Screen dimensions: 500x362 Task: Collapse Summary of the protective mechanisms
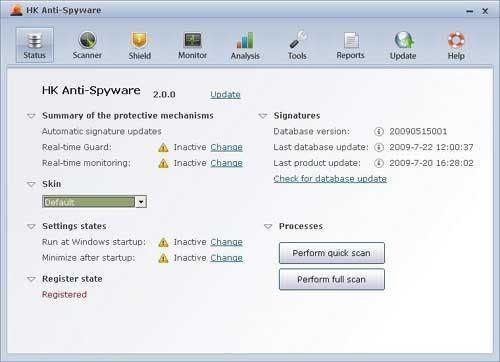tap(31, 116)
